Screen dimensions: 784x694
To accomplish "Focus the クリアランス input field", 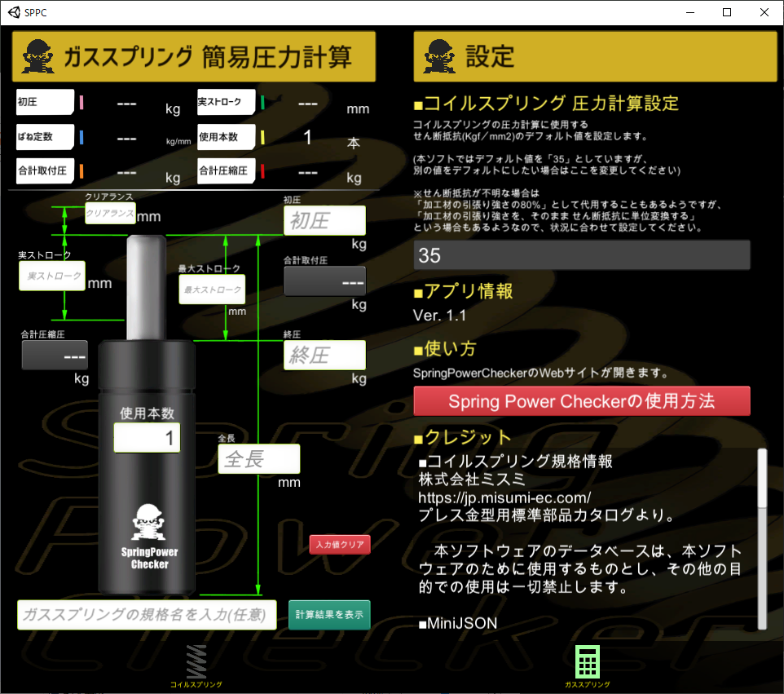I will coord(110,213).
